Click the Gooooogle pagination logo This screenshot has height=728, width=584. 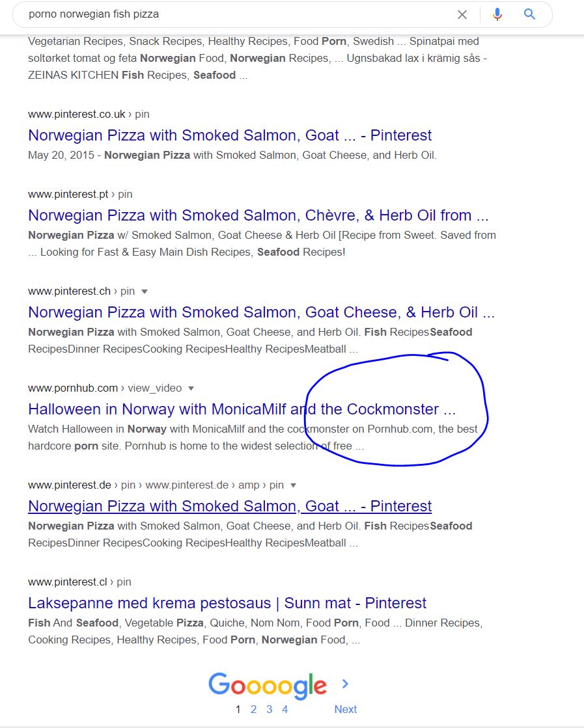pyautogui.click(x=268, y=685)
